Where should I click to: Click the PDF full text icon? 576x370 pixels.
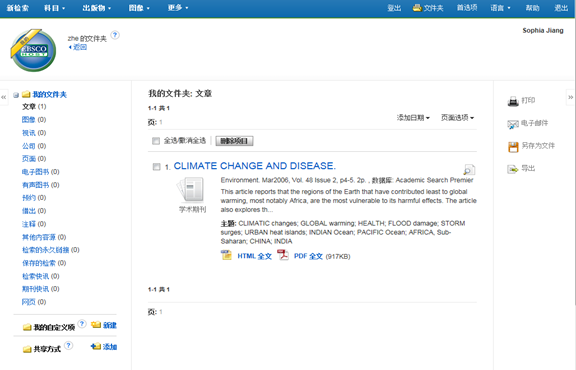[x=283, y=255]
